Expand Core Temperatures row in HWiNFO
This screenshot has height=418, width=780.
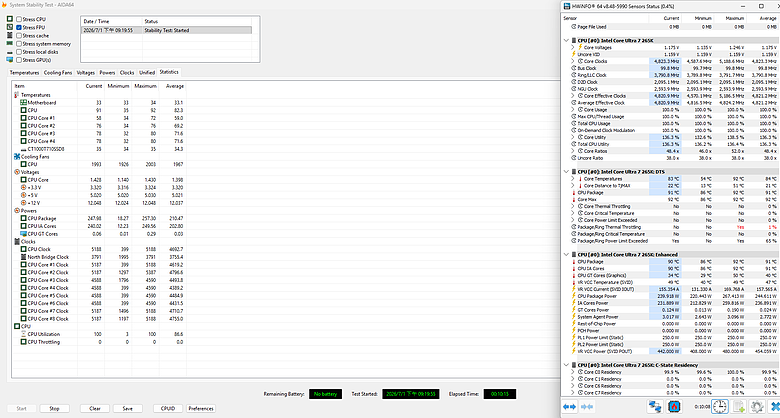(574, 179)
